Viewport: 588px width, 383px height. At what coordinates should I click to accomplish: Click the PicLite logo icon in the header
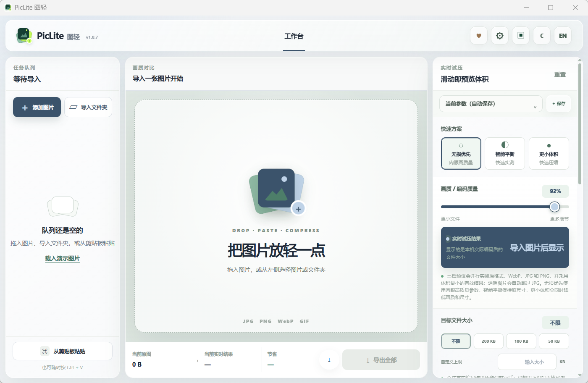click(24, 36)
